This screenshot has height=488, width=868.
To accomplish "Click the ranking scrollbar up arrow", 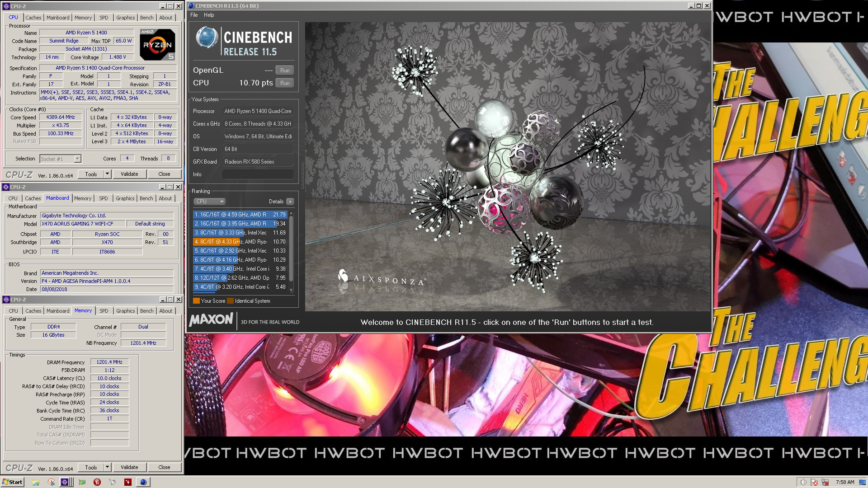I will pyautogui.click(x=291, y=213).
